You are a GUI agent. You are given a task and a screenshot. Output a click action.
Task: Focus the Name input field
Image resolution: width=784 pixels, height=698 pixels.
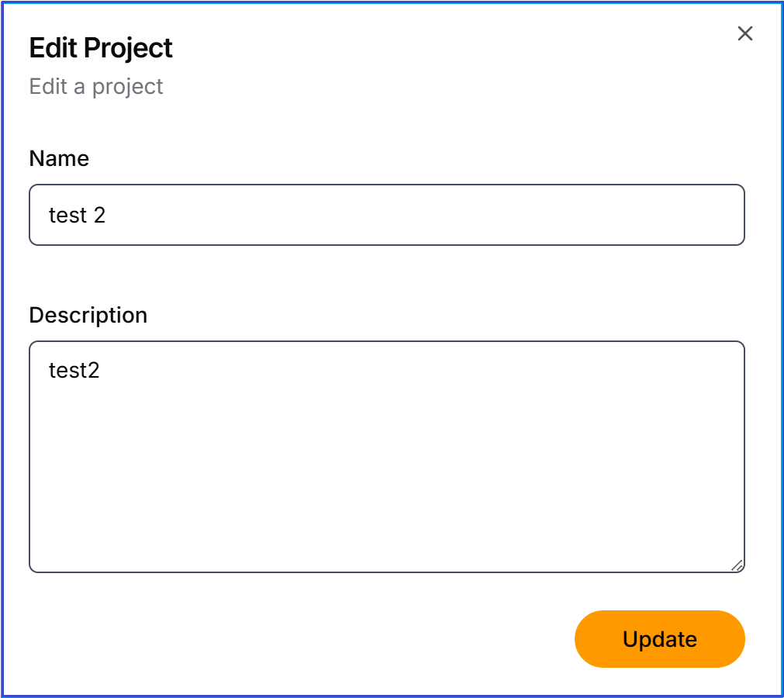386,215
